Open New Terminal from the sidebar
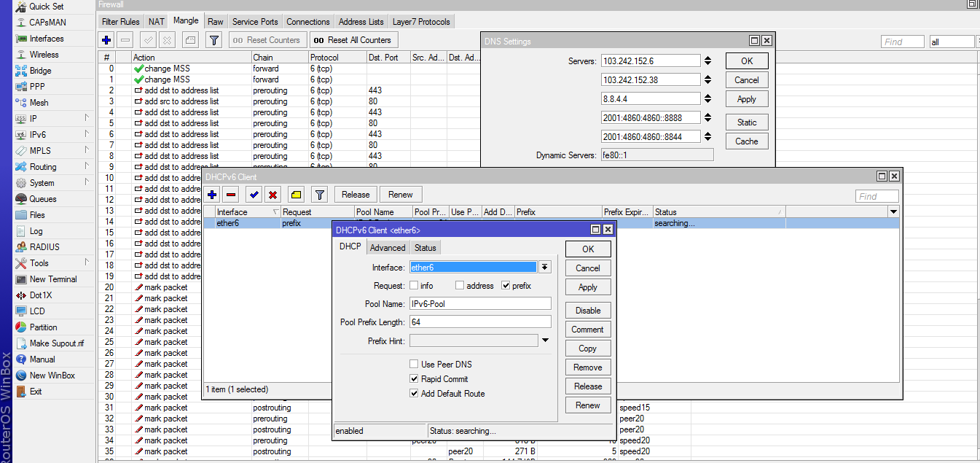This screenshot has height=463, width=980. pyautogui.click(x=52, y=279)
